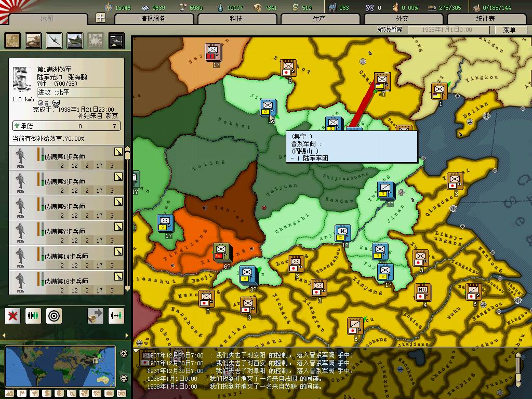
Task: Switch to supply map mode (stacked coins icon)
Action: (x=59, y=394)
